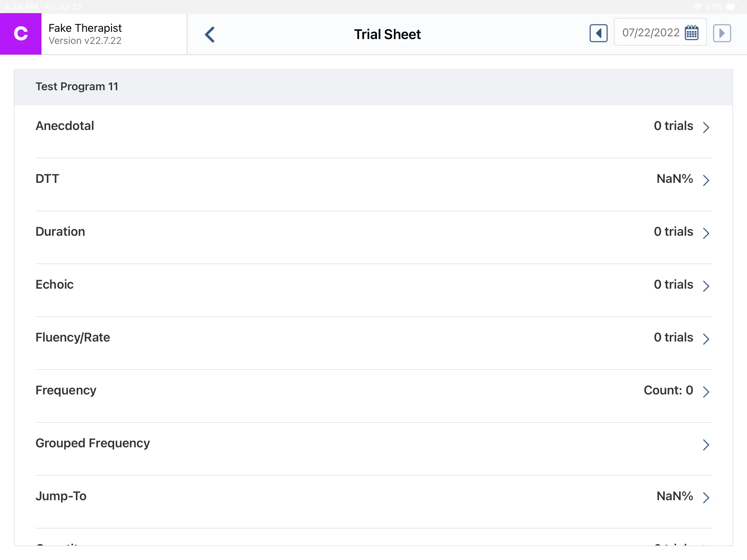747x560 pixels.
Task: Go back using the left chevron
Action: (210, 34)
